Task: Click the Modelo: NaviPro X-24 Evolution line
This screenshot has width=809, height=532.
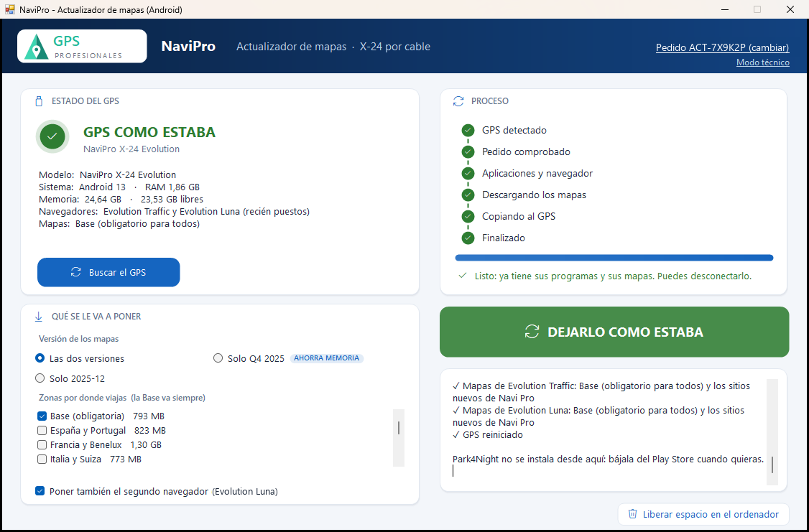Action: [x=107, y=174]
